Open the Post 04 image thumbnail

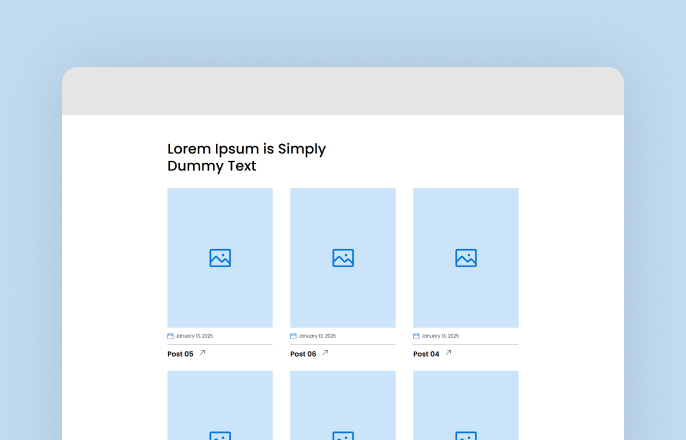(466, 258)
